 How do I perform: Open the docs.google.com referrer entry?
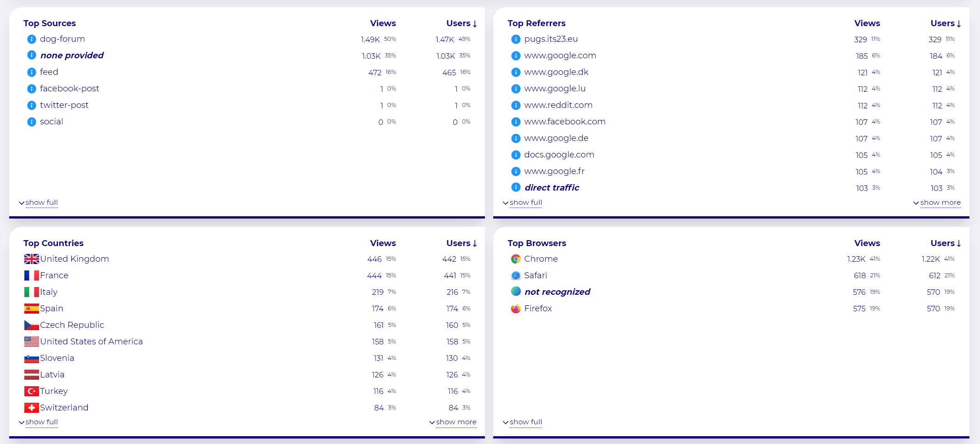[x=559, y=155]
